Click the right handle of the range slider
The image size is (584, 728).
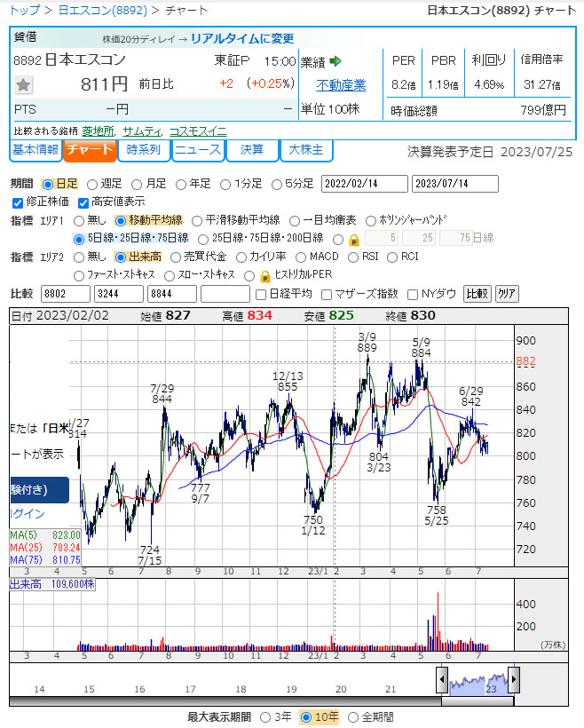(x=513, y=681)
